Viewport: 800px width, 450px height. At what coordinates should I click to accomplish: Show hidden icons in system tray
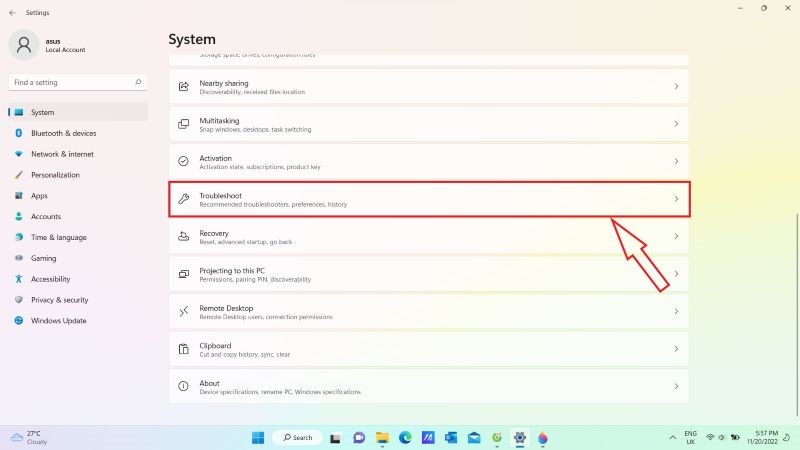click(x=672, y=438)
